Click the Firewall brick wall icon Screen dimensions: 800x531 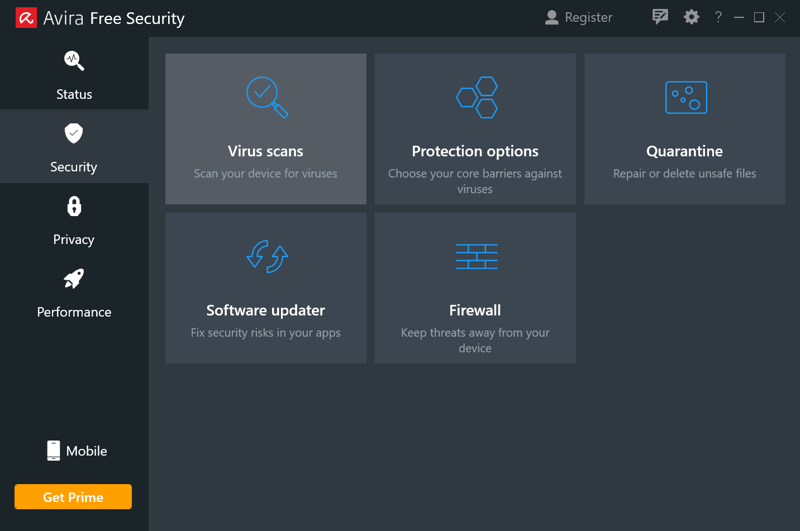pos(477,256)
